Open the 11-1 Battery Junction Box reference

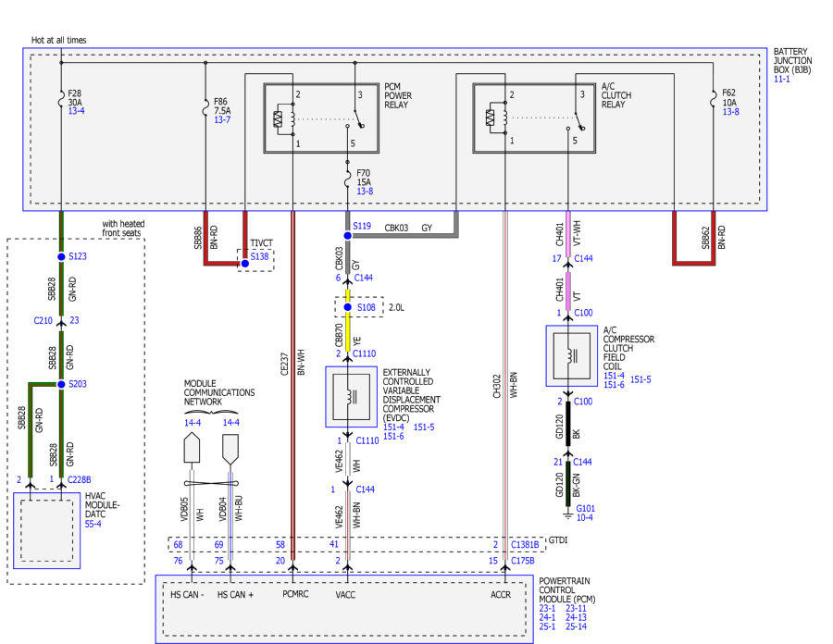[781, 79]
